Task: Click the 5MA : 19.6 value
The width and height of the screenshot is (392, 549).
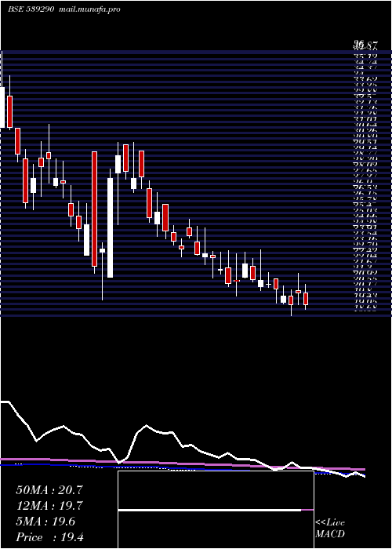Action: click(45, 522)
